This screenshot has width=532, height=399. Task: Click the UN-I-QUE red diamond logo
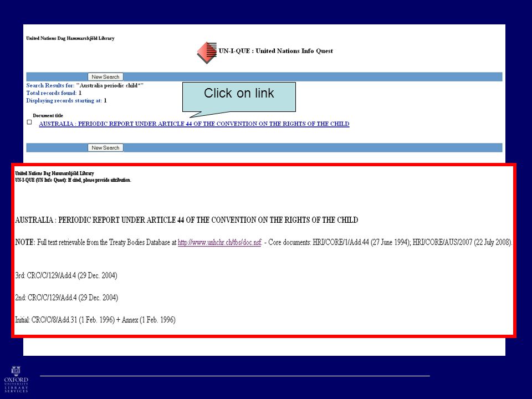207,53
